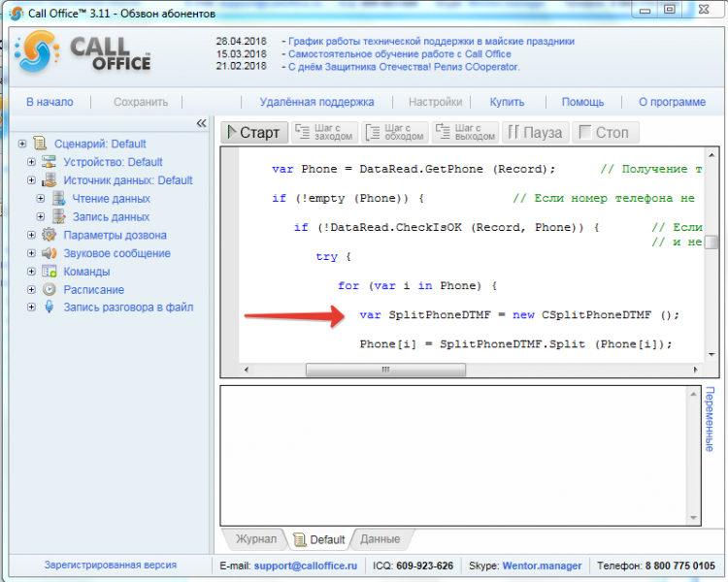Image resolution: width=728 pixels, height=582 pixels.
Task: Select Звуковое сообщение tree item
Action: (x=117, y=253)
